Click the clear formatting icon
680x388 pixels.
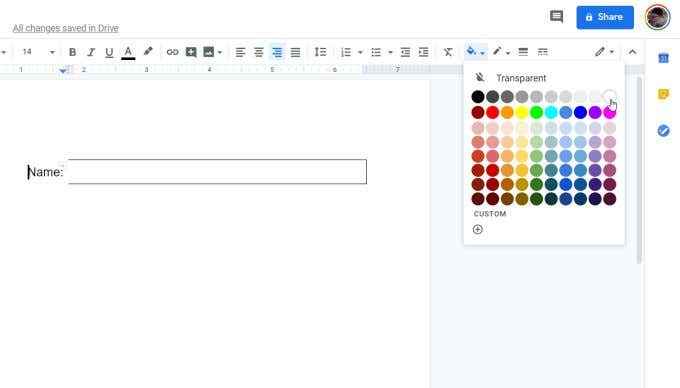(448, 52)
